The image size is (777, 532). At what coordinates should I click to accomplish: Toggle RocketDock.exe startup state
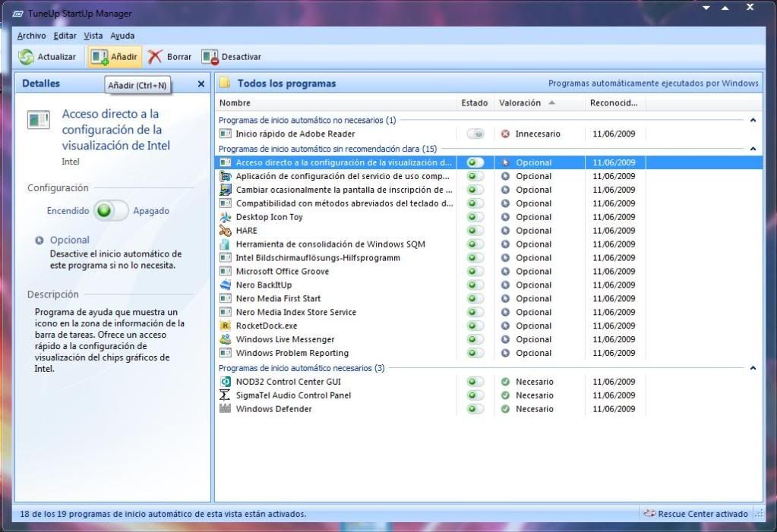click(x=475, y=326)
